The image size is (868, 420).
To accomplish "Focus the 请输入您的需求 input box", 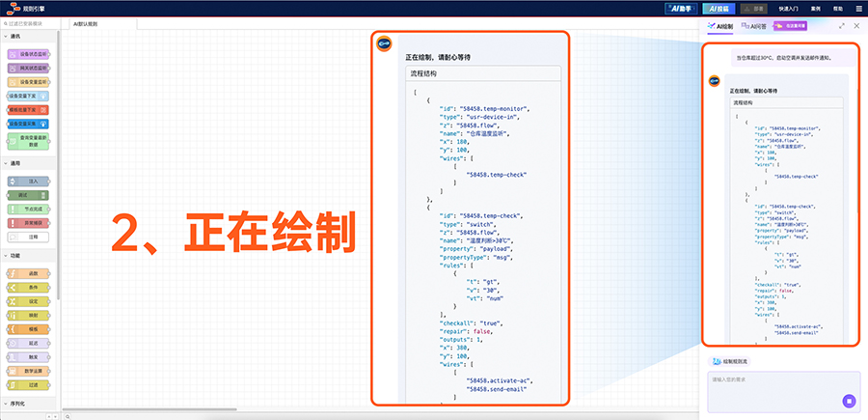I will pyautogui.click(x=772, y=380).
